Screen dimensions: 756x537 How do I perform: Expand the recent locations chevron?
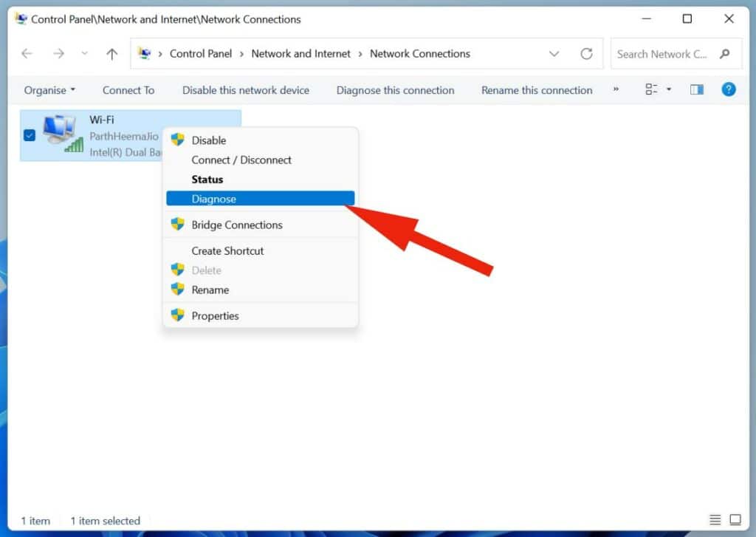click(84, 54)
